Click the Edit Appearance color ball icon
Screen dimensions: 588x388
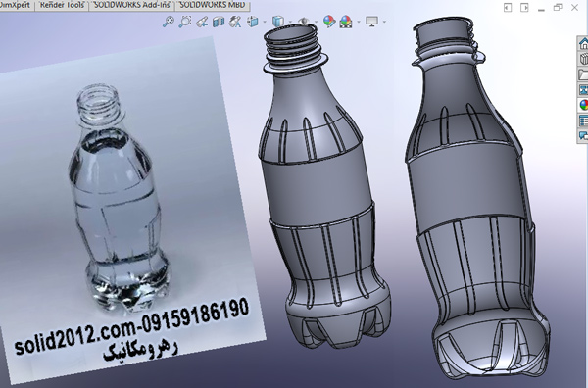[329, 22]
